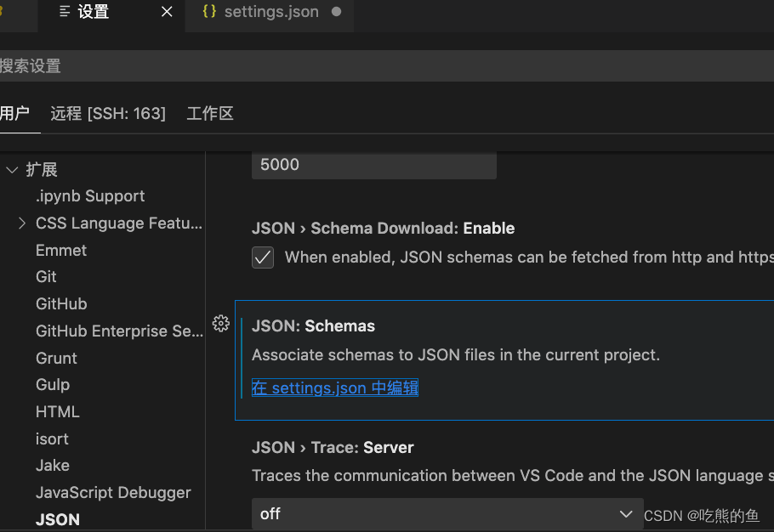
Task: Select Emmet in the extensions list
Action: click(61, 251)
